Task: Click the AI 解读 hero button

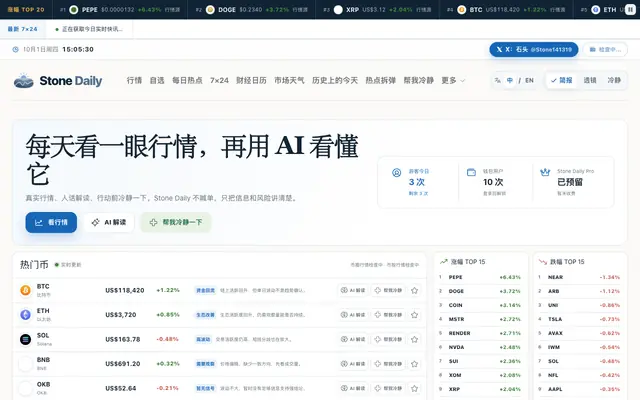Action: click(109, 222)
